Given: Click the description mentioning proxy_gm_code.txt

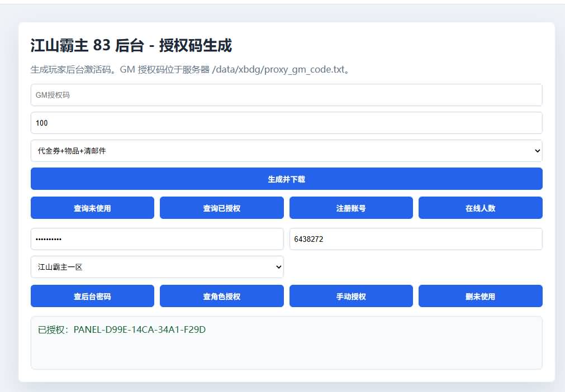Looking at the screenshot, I should [190, 69].
